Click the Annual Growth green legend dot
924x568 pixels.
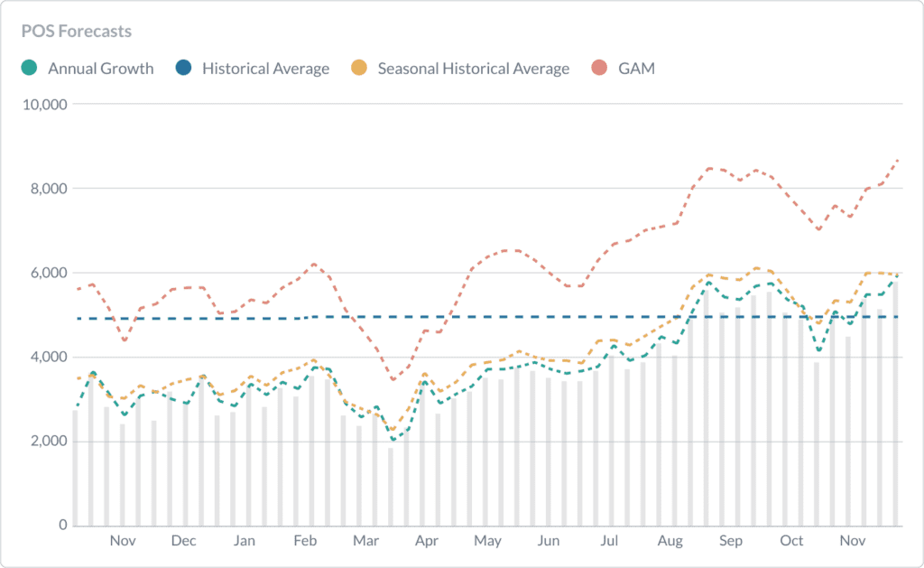click(30, 69)
